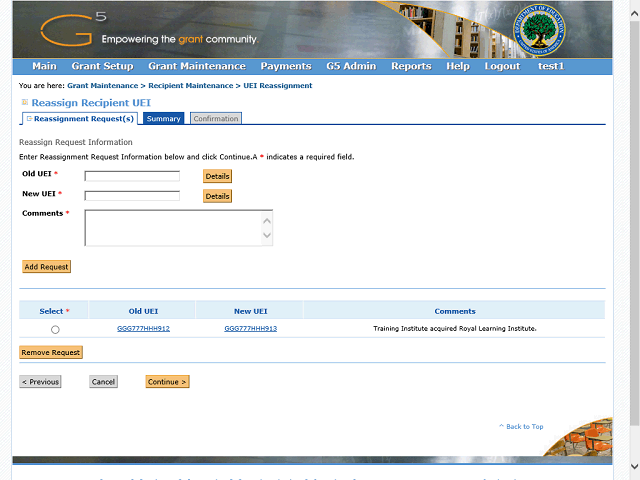Click the Comments column header
Screen dimensions: 640x480
pos(455,311)
